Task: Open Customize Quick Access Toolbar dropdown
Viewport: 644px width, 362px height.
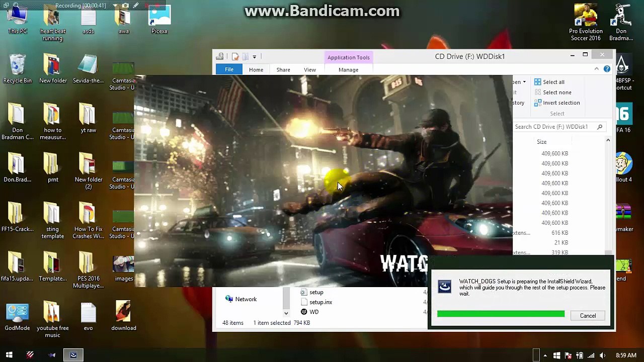Action: pos(254,57)
